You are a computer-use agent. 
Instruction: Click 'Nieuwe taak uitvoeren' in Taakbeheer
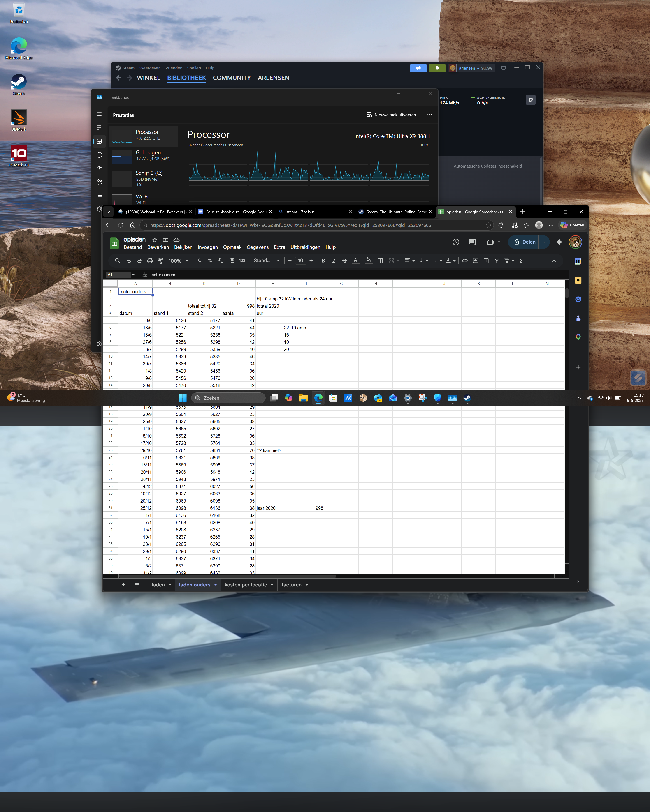point(391,115)
